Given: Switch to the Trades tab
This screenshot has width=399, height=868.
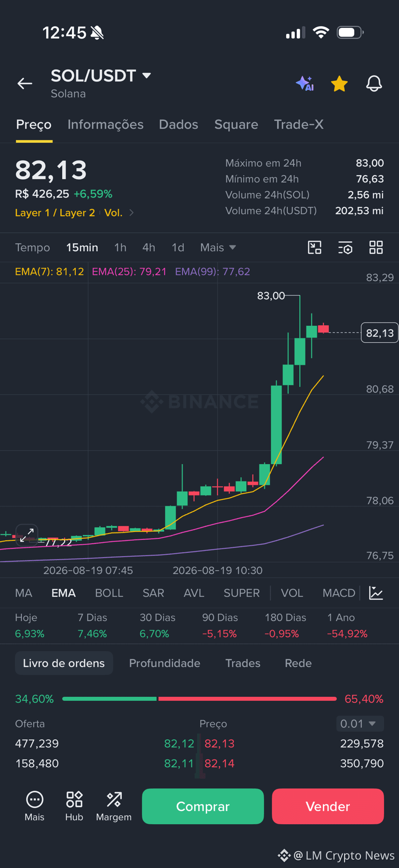Looking at the screenshot, I should (x=243, y=663).
